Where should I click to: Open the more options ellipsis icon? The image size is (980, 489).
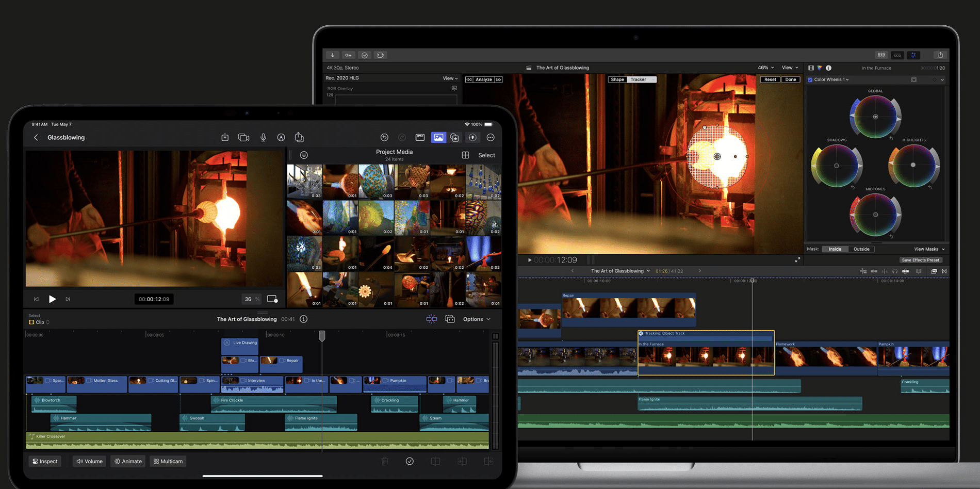491,137
